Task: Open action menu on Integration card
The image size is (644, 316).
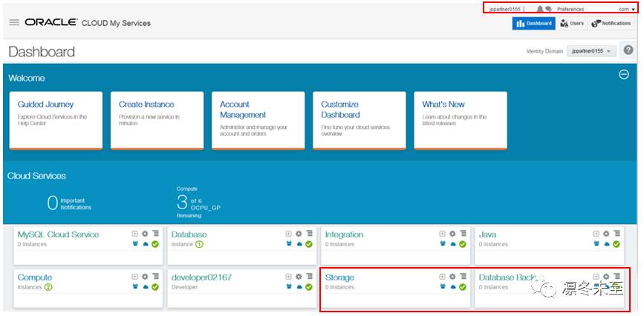Action: (463, 234)
